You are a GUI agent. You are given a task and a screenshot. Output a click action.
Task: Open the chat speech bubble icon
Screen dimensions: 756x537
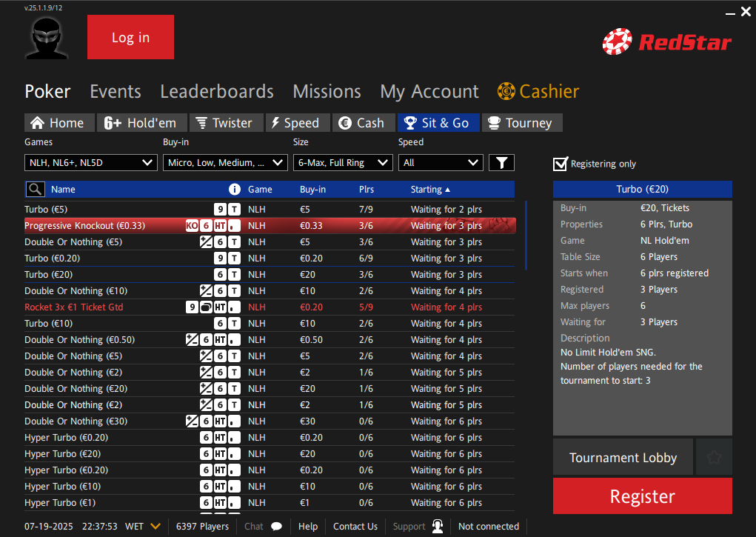click(x=276, y=527)
